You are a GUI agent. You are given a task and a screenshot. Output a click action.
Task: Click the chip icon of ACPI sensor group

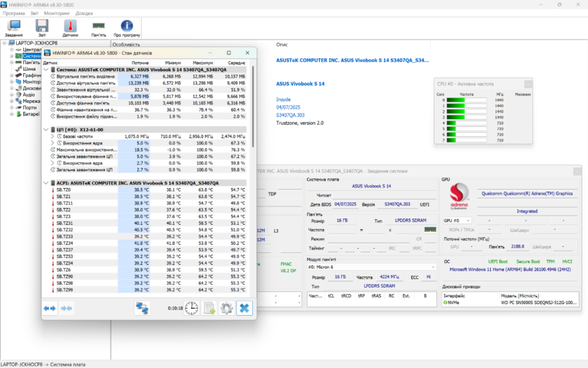[53, 183]
